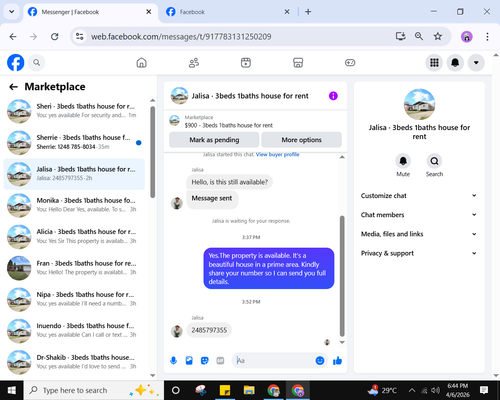Image resolution: width=500 pixels, height=400 pixels.
Task: Open Facebook notifications bell
Action: pos(455,63)
